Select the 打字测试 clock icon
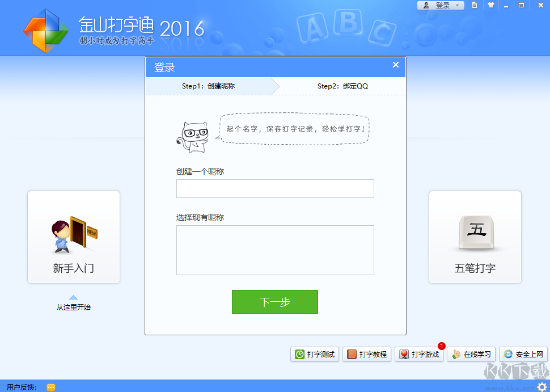 [x=300, y=354]
